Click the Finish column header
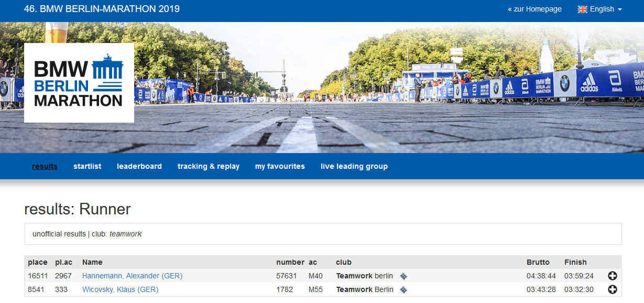Viewport: 644px width, 303px height. (x=575, y=262)
